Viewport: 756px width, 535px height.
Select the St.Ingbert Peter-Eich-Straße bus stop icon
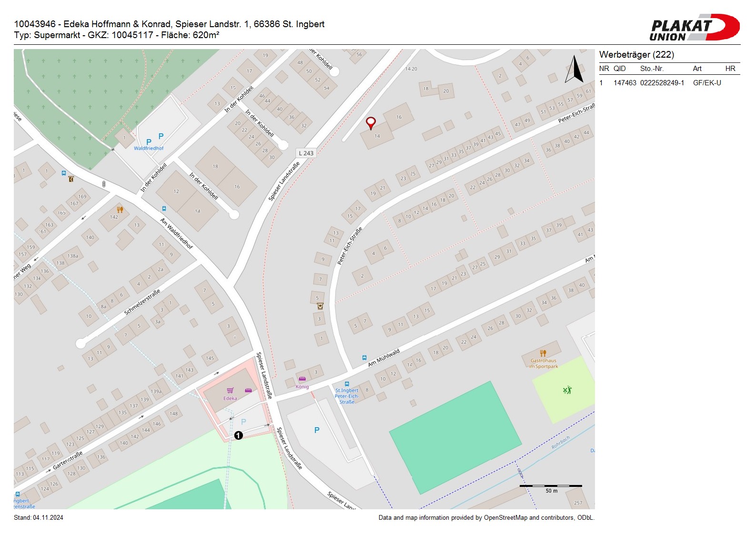coord(347,384)
